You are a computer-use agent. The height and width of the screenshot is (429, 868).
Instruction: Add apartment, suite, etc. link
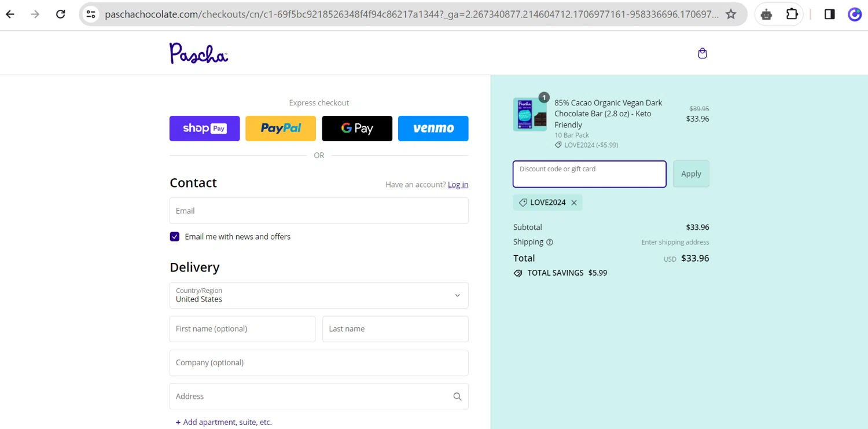click(224, 422)
